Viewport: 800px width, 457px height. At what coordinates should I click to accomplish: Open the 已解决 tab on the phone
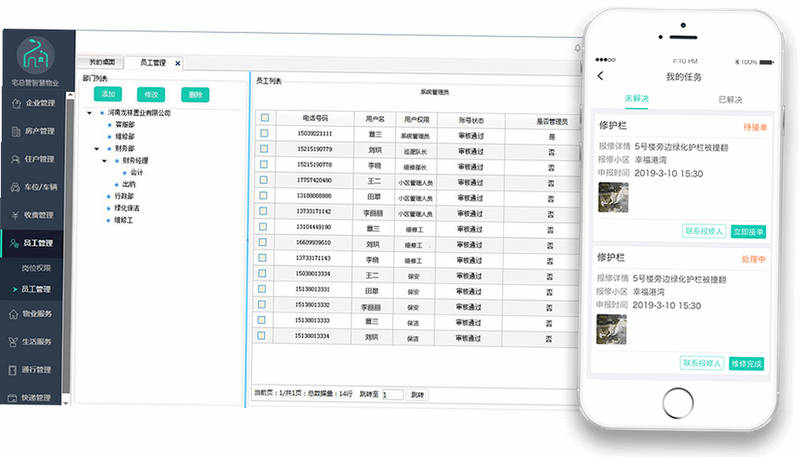(x=730, y=99)
